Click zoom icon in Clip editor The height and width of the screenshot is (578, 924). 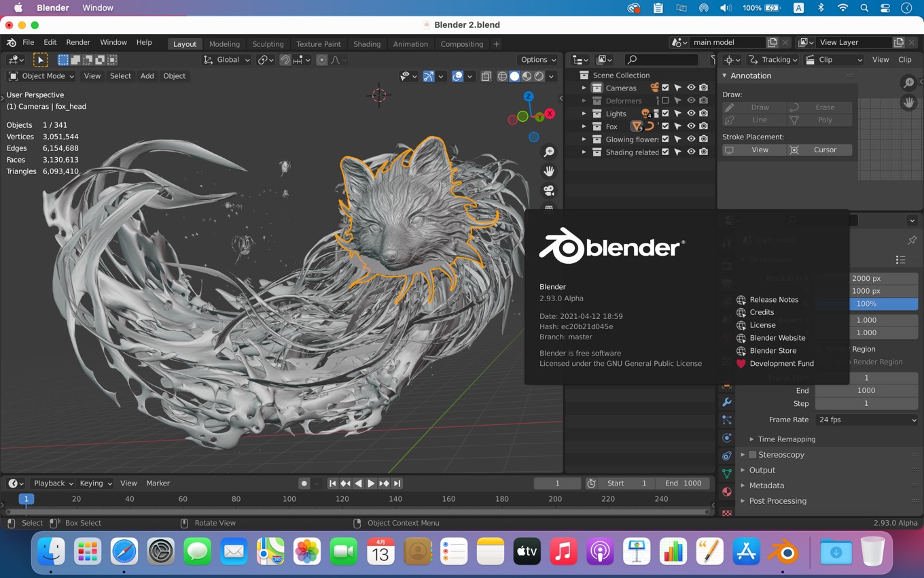909,83
